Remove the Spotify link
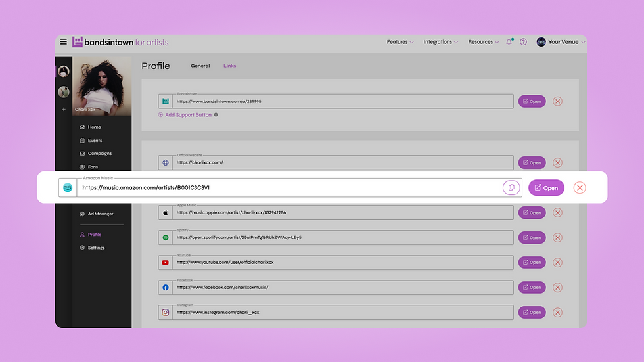644x362 pixels. click(x=557, y=238)
